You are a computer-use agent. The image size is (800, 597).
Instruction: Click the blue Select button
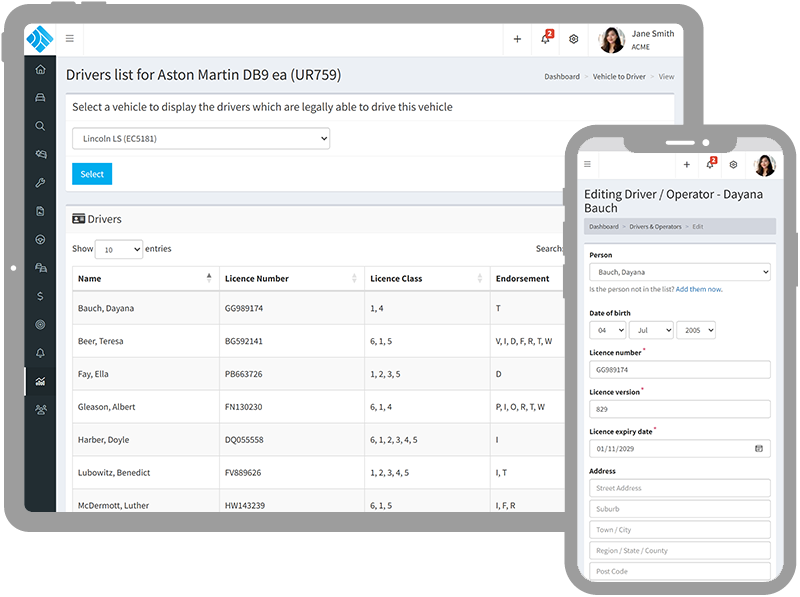[x=92, y=174]
